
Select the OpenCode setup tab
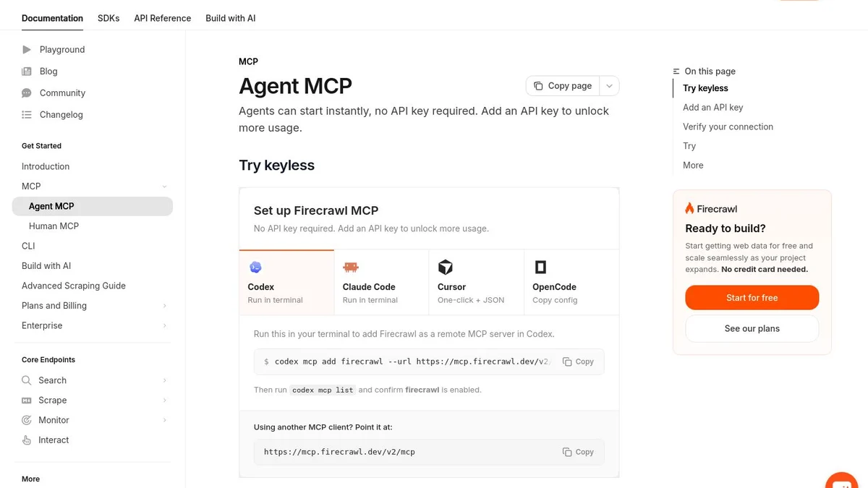[x=571, y=282]
